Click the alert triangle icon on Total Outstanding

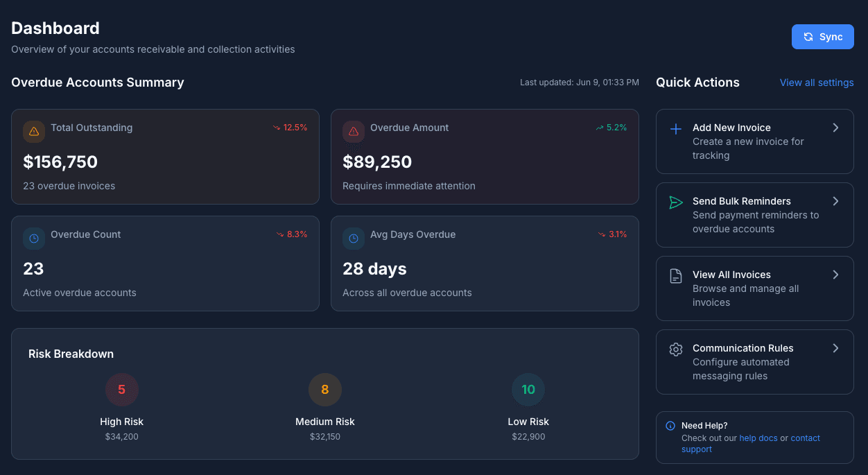click(x=33, y=131)
